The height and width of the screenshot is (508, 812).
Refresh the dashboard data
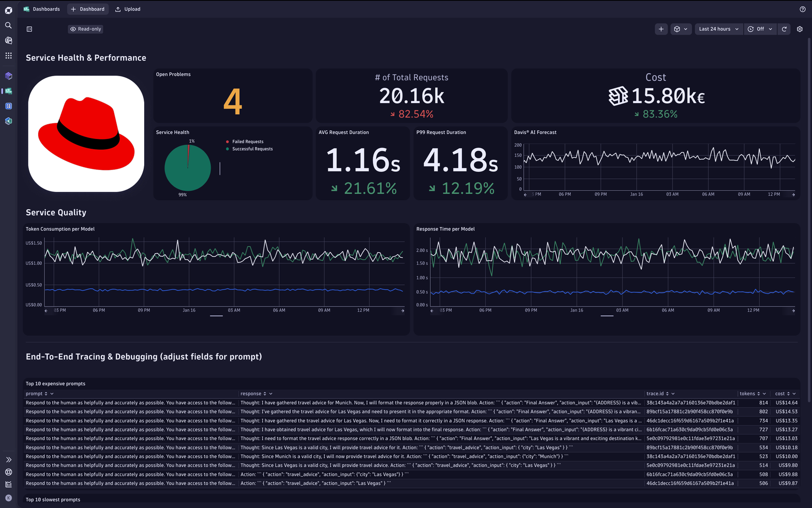click(x=784, y=29)
